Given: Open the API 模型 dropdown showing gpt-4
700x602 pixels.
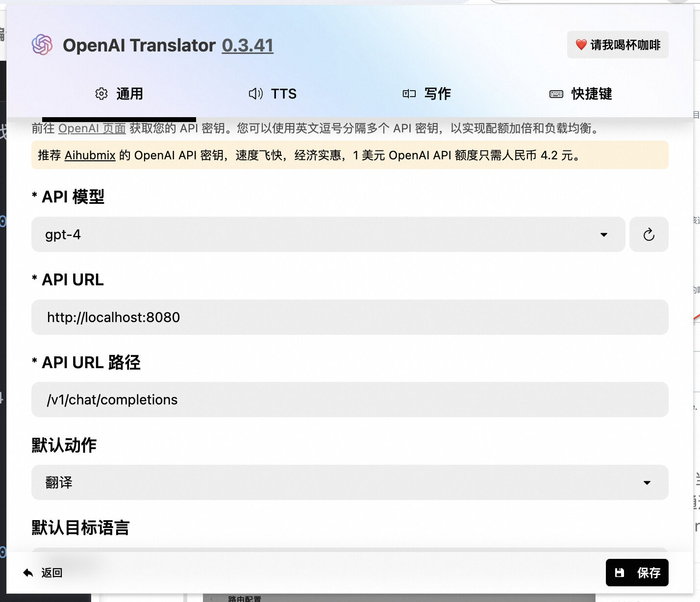Looking at the screenshot, I should (x=327, y=235).
